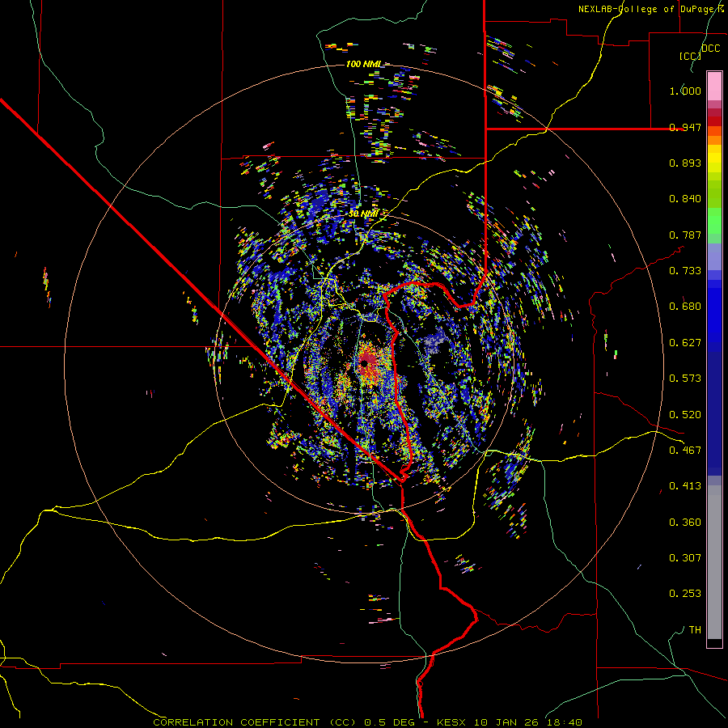Click the KESX station identifier in caption
The height and width of the screenshot is (728, 728).
click(x=453, y=722)
